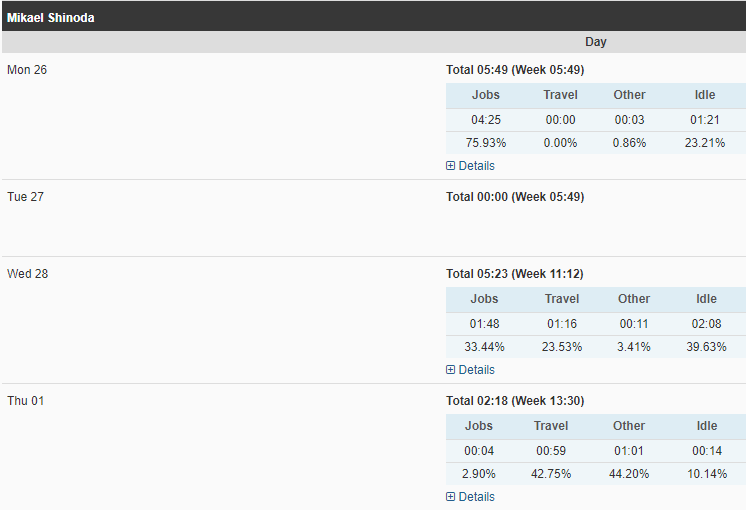746x510 pixels.
Task: Click Idle header in Thu 01 table
Action: pos(707,426)
